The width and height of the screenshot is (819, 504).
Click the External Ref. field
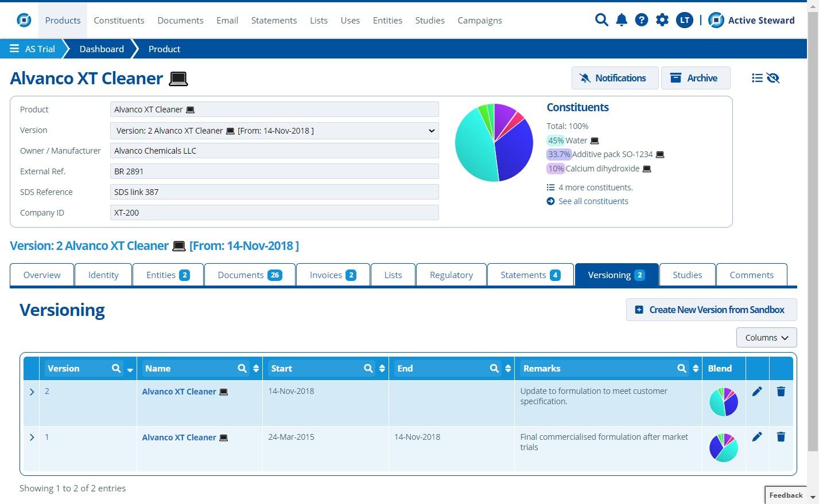click(274, 171)
